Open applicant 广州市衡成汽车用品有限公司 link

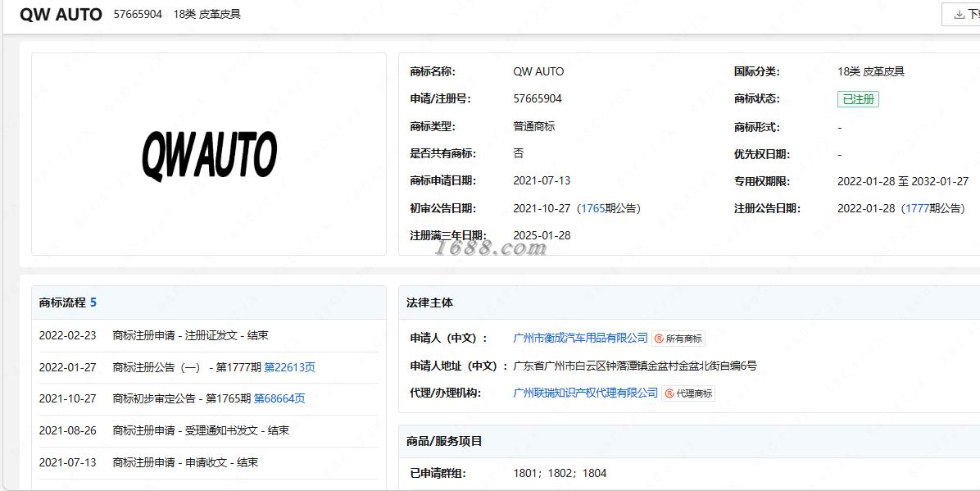tap(580, 338)
